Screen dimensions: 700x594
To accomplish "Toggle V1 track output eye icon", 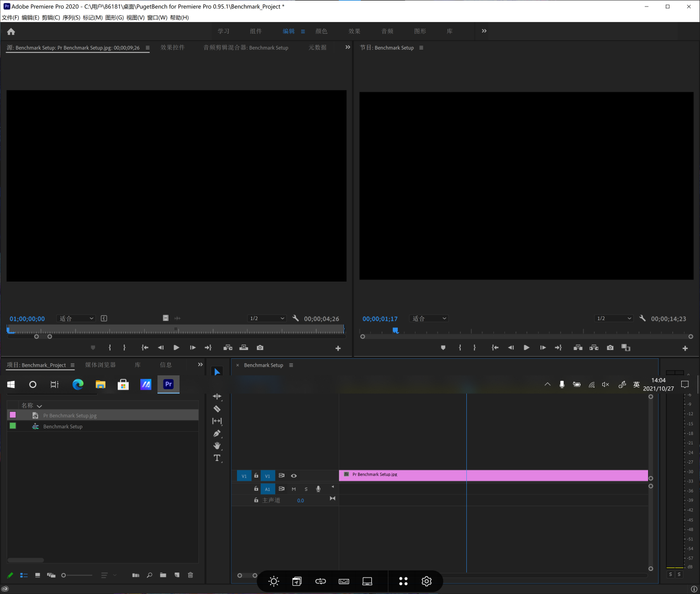I will pyautogui.click(x=294, y=476).
